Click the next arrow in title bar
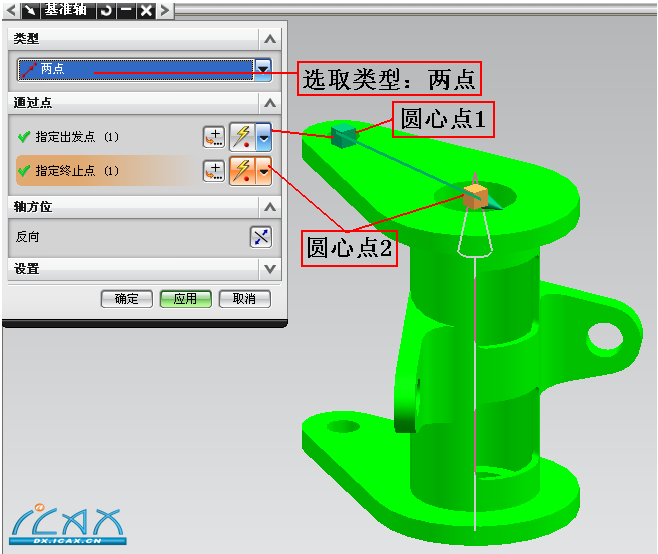This screenshot has height=554, width=658. click(165, 10)
